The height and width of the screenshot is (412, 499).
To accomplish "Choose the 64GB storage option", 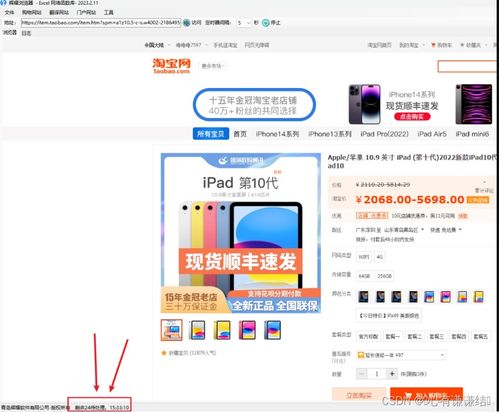I will [x=364, y=276].
